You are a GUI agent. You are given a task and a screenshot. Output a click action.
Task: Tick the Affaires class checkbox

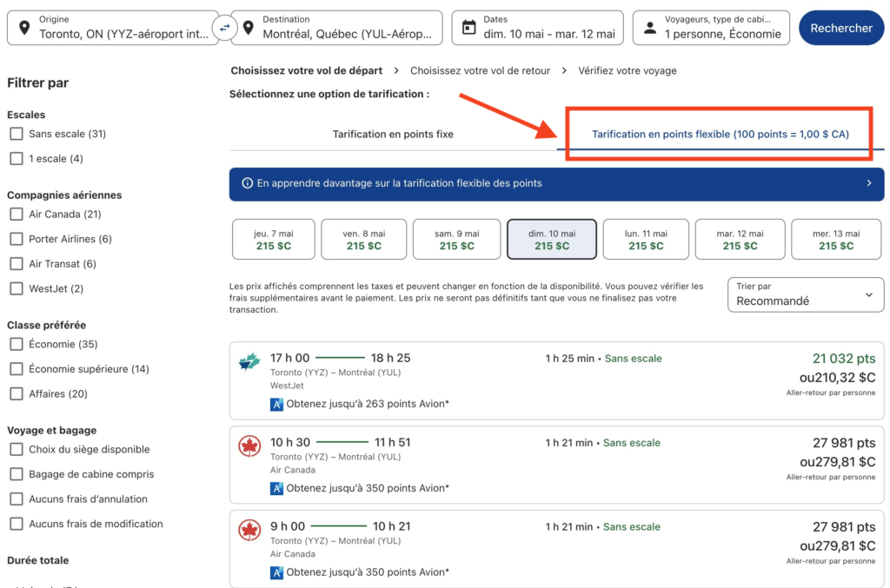[x=17, y=393]
